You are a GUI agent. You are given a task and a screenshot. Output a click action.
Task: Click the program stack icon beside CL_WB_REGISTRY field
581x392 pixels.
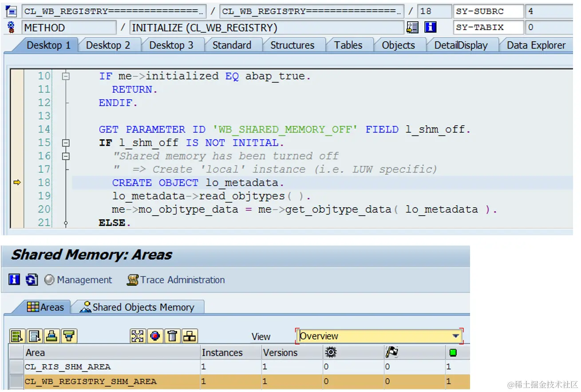[x=11, y=11]
